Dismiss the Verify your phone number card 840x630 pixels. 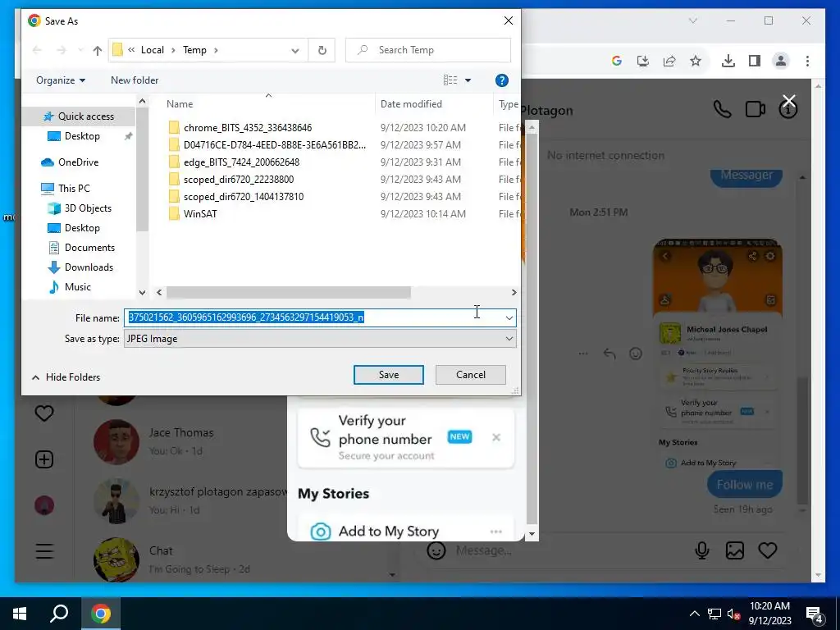point(496,437)
